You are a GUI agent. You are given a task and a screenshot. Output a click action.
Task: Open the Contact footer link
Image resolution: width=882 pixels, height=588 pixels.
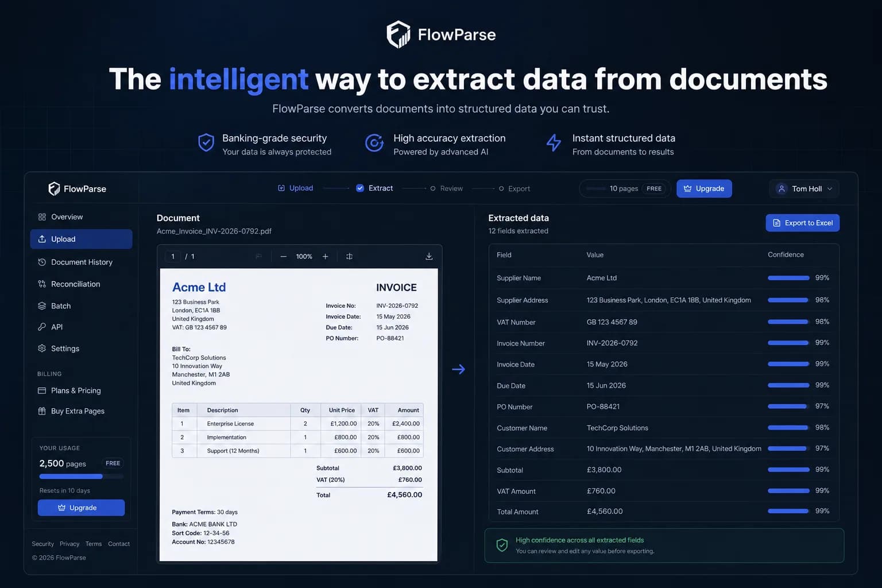click(119, 544)
